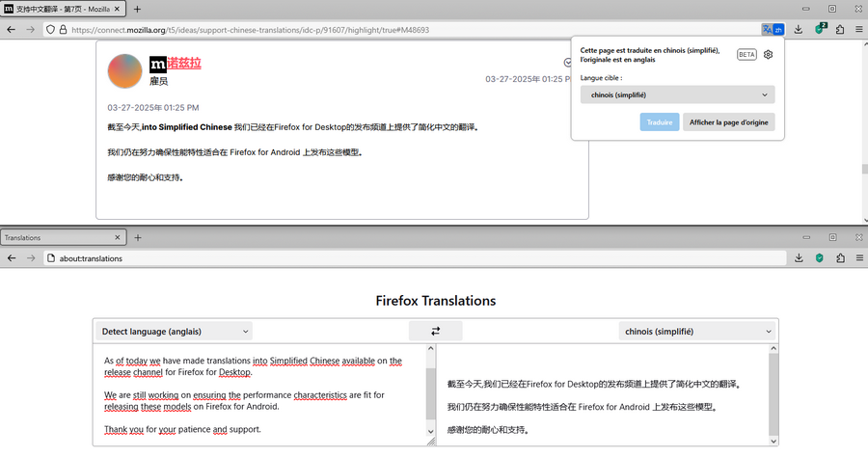Click the 'Langue cible :' label
This screenshot has width=868, height=457.
tap(601, 78)
